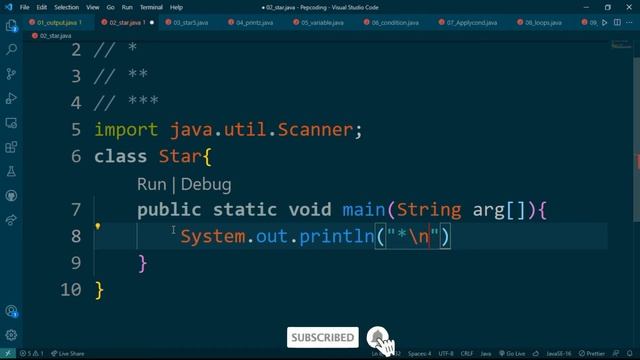
Task: Click the Run code lens above main
Action: [151, 184]
